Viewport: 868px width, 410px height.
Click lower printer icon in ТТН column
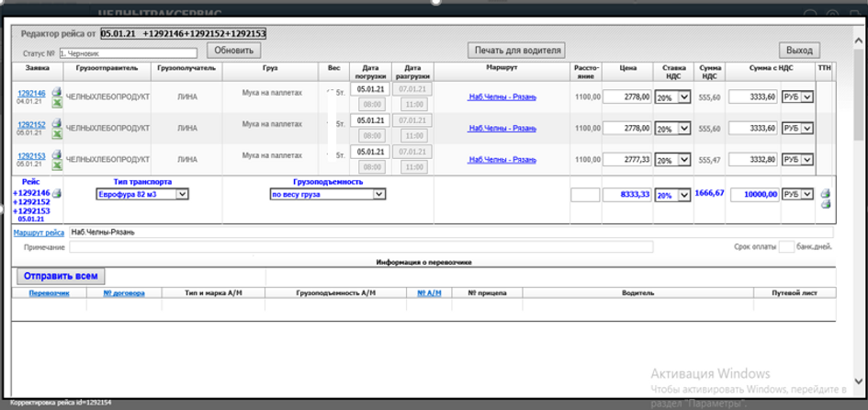[826, 203]
